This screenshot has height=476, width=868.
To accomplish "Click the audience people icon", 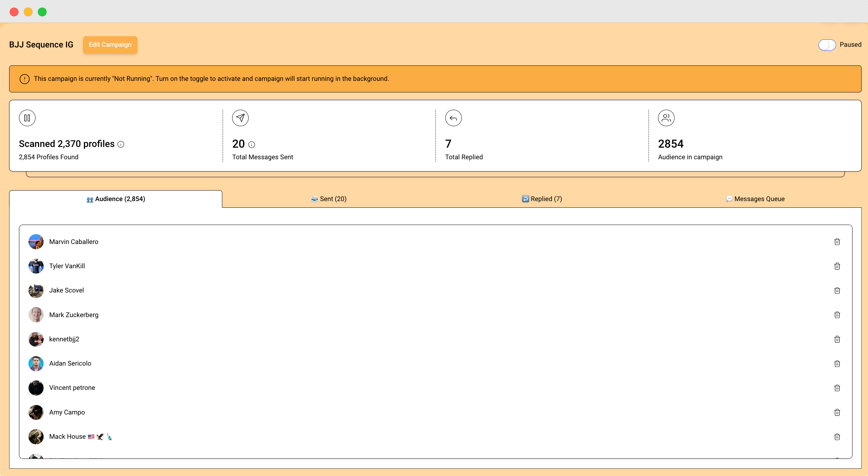I will click(x=666, y=118).
